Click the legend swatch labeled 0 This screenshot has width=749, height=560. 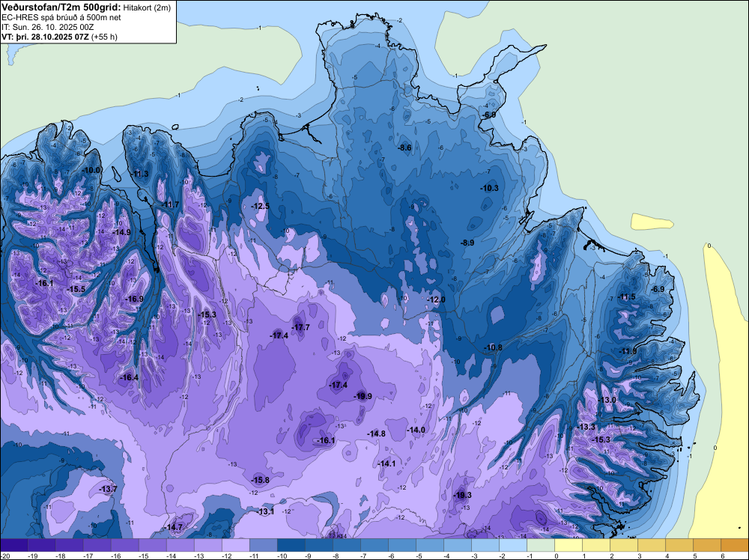(x=568, y=545)
